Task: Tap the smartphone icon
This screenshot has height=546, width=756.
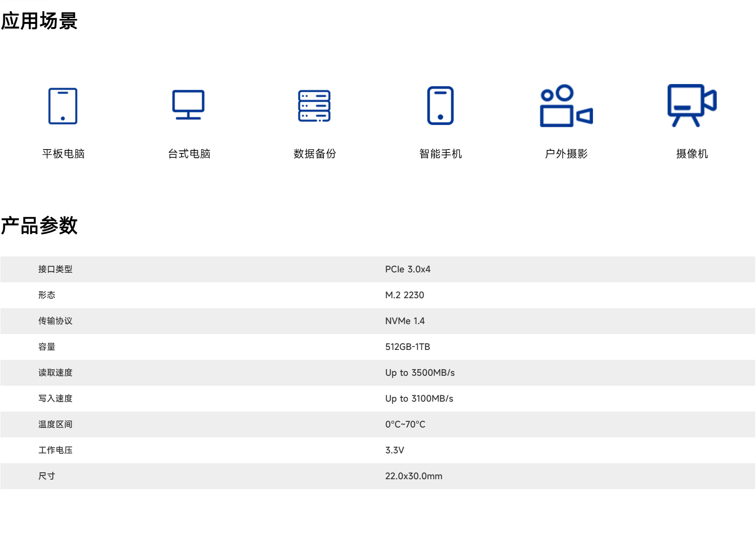Action: (440, 106)
